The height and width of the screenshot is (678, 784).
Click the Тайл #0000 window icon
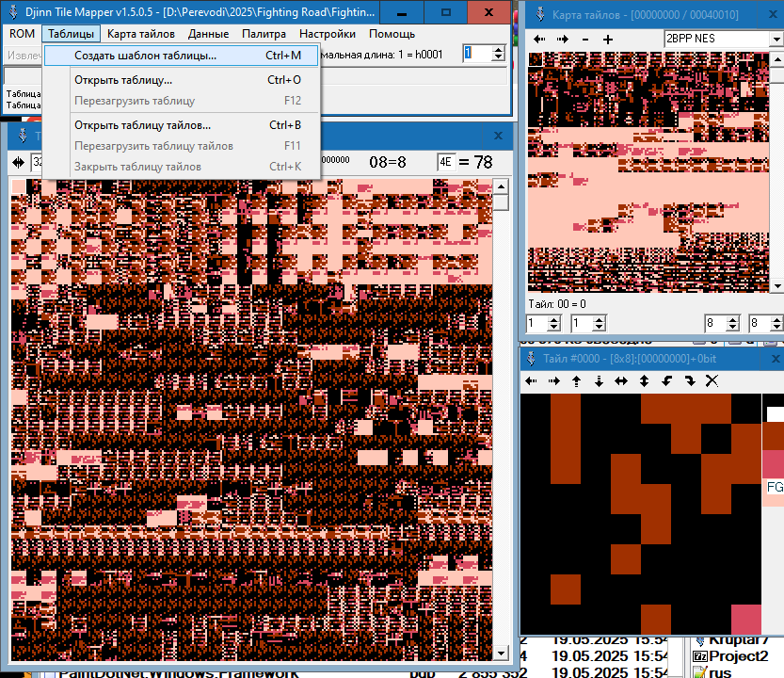click(532, 358)
